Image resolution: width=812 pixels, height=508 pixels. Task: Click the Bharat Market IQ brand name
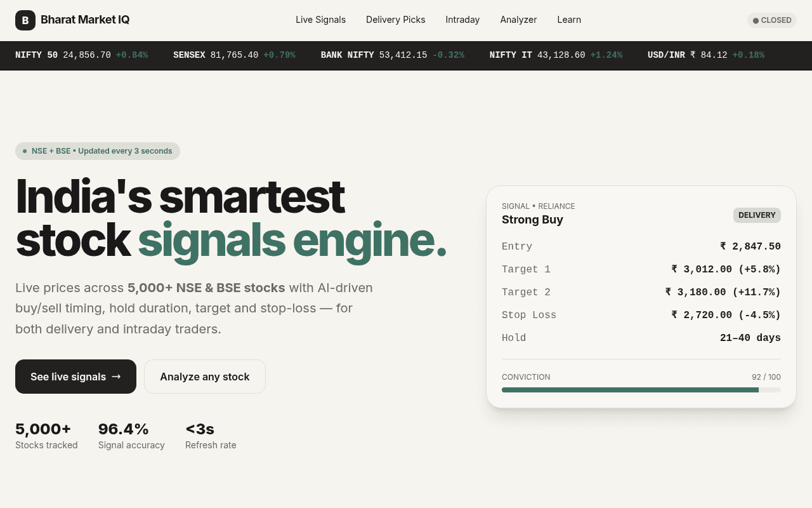85,20
